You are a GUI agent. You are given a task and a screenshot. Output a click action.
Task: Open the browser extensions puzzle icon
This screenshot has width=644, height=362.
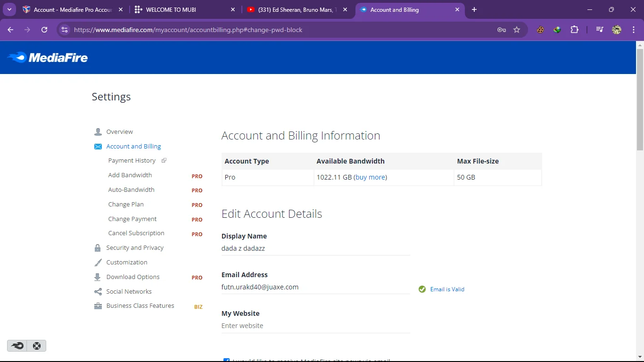click(574, 30)
